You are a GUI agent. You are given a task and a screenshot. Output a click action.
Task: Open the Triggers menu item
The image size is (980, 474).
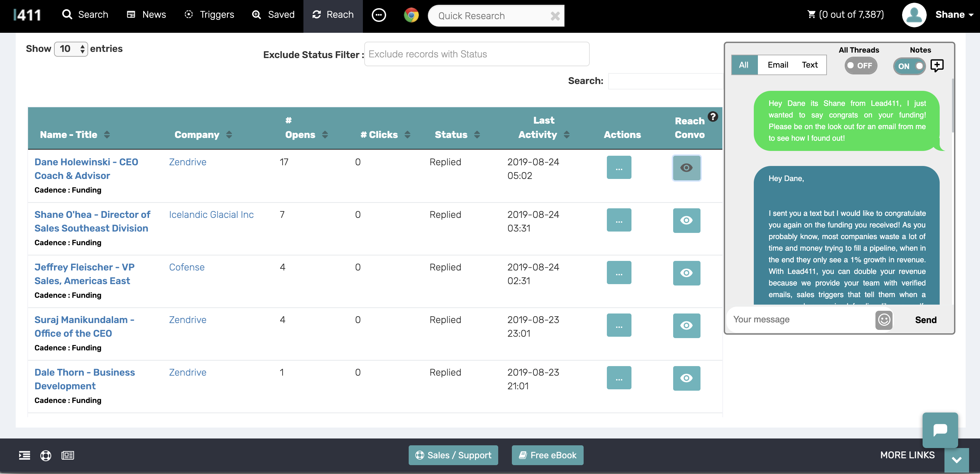tap(209, 14)
